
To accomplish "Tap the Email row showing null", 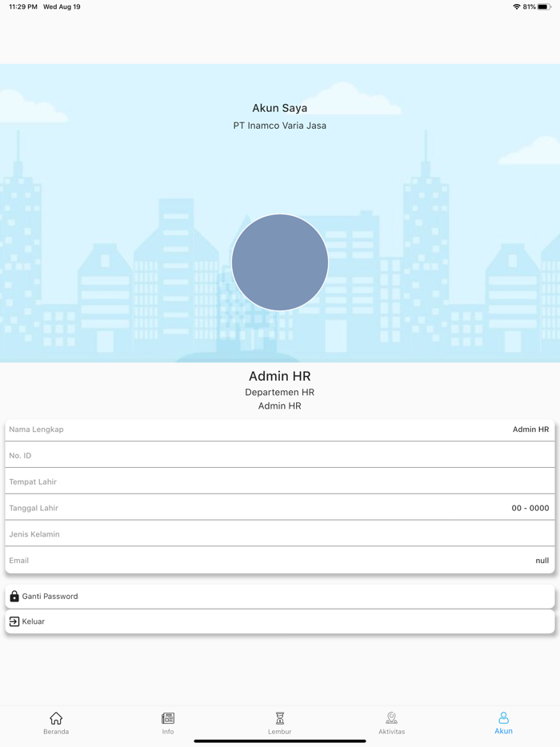I will pos(280,561).
